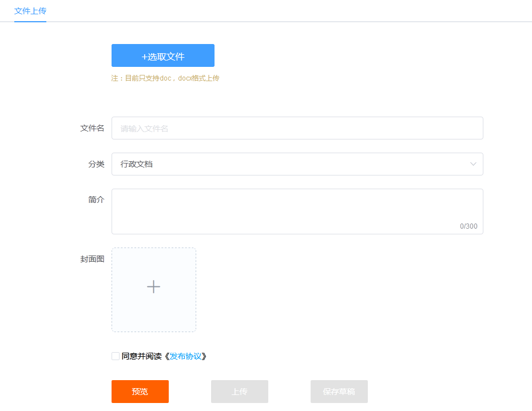
Task: Tick the 同意并阅读 checkbox
Action: [x=116, y=356]
